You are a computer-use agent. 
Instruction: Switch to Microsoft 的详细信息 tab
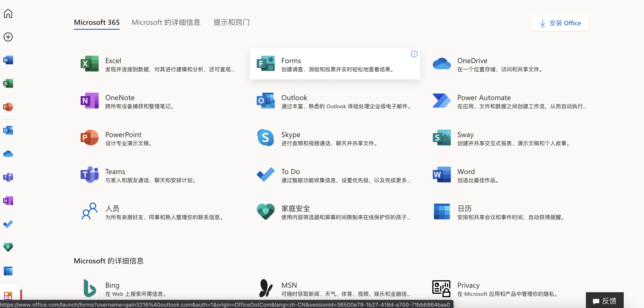pyautogui.click(x=166, y=23)
